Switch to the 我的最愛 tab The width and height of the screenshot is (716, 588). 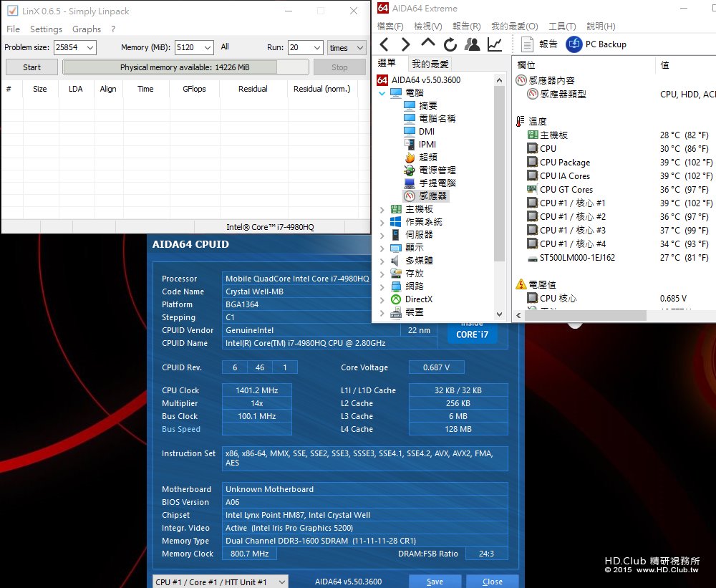[x=430, y=64]
